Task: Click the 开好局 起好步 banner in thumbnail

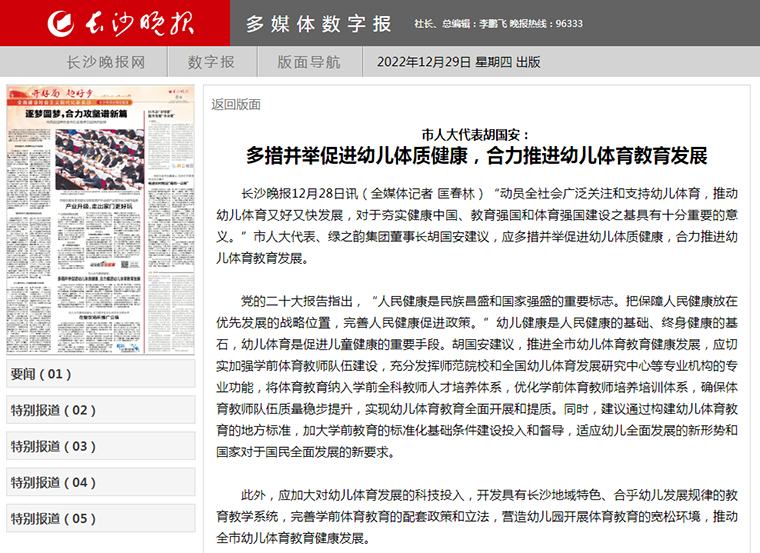Action: [62, 94]
